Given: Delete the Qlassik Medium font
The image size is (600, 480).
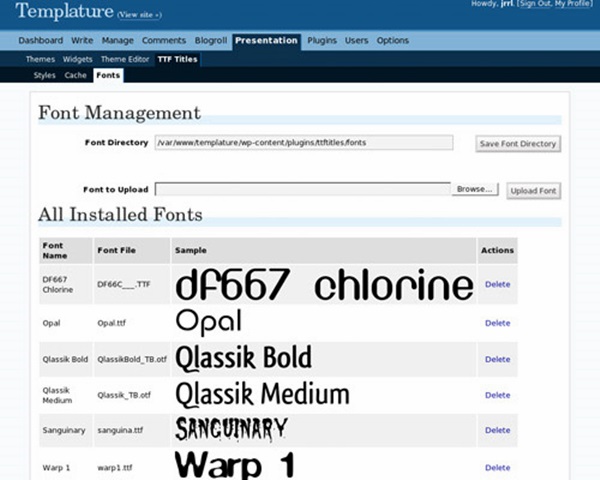Looking at the screenshot, I should click(x=497, y=395).
